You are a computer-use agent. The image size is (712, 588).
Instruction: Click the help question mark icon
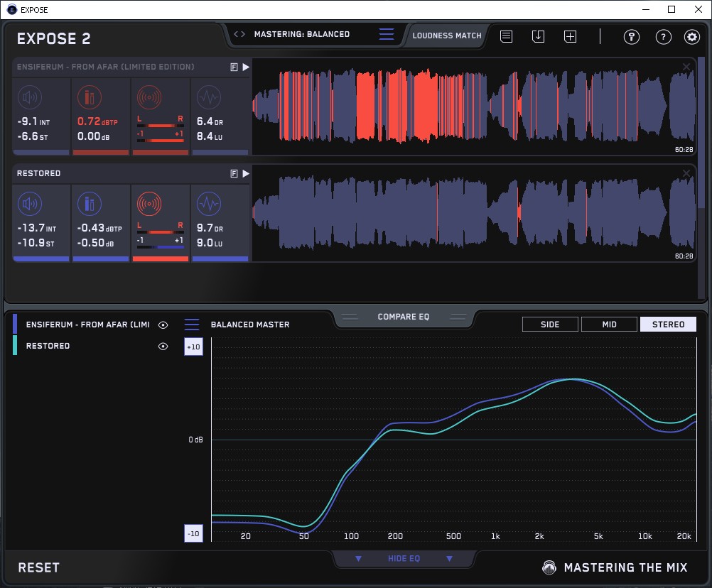[x=663, y=37]
